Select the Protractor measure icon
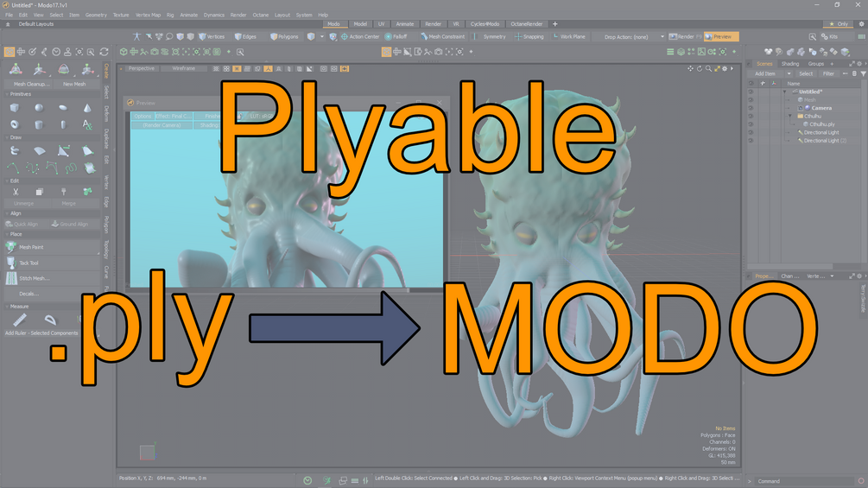The image size is (868, 488). tap(50, 320)
